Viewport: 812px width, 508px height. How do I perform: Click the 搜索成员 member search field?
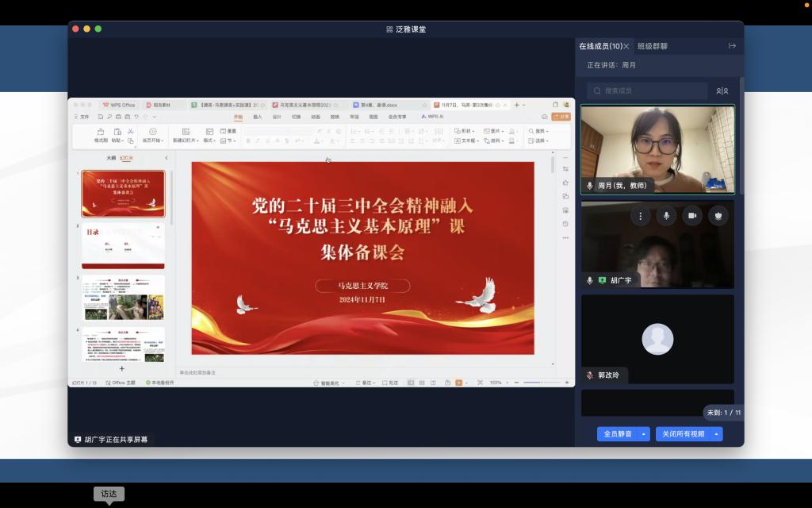coord(647,90)
